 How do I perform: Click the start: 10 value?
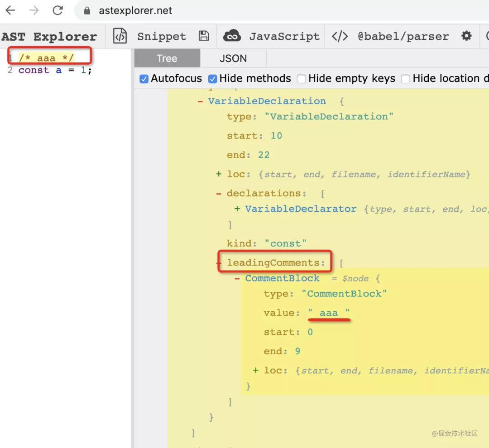(276, 136)
